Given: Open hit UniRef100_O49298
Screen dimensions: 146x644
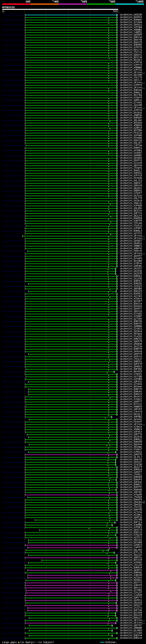Looking at the screenshot, I should (x=131, y=15).
